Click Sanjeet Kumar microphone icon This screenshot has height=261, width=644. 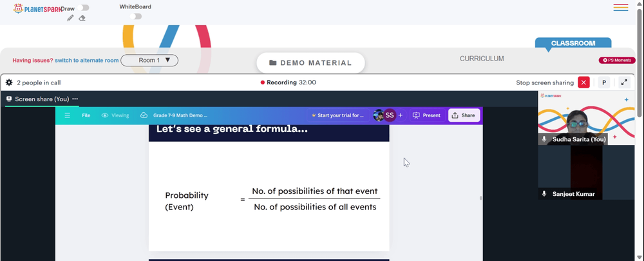point(544,194)
